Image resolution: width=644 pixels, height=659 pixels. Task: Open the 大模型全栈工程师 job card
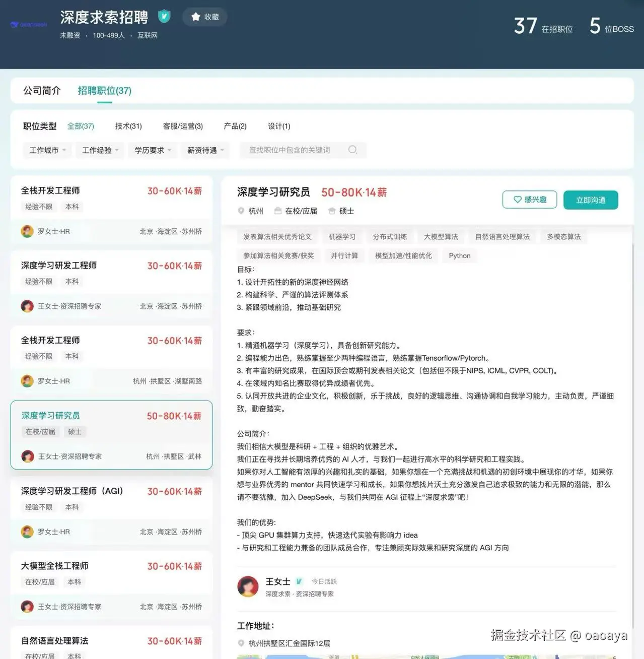pos(111,585)
